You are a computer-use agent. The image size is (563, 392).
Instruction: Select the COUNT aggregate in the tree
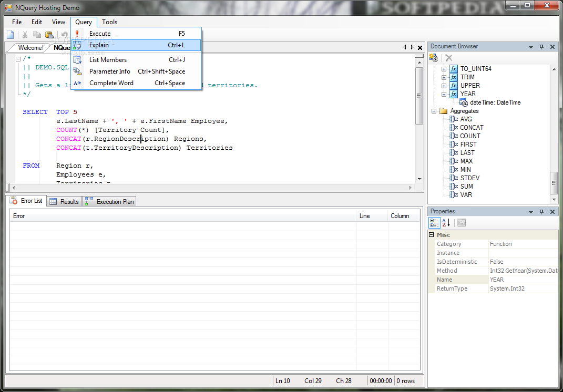[470, 136]
